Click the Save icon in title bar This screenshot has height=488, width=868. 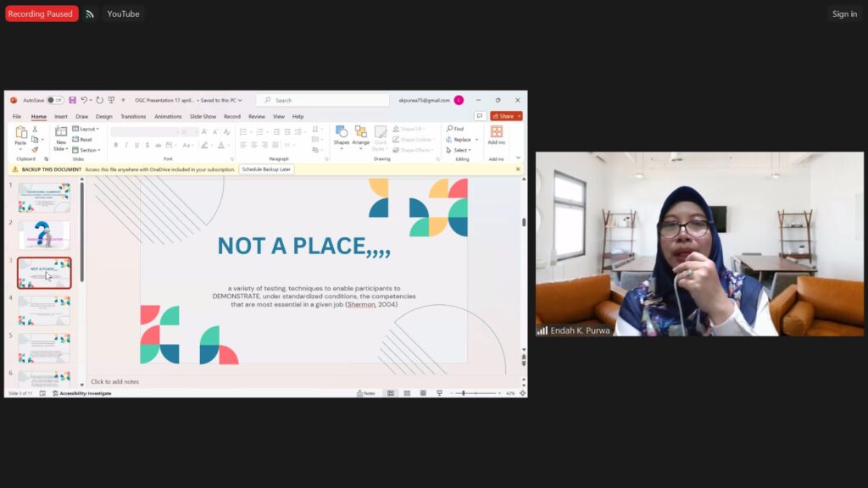pos(73,100)
